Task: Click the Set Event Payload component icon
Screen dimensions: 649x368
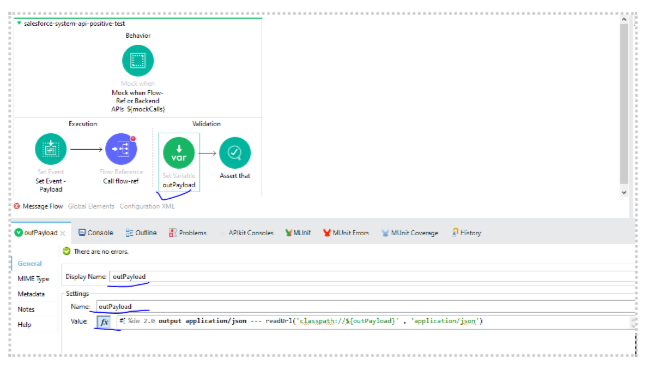Action: pos(50,149)
